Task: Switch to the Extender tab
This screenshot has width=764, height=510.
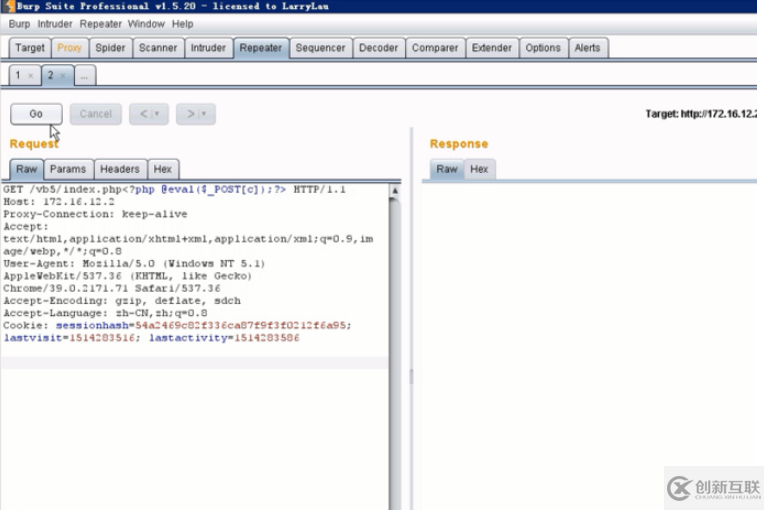Action: pyautogui.click(x=492, y=48)
